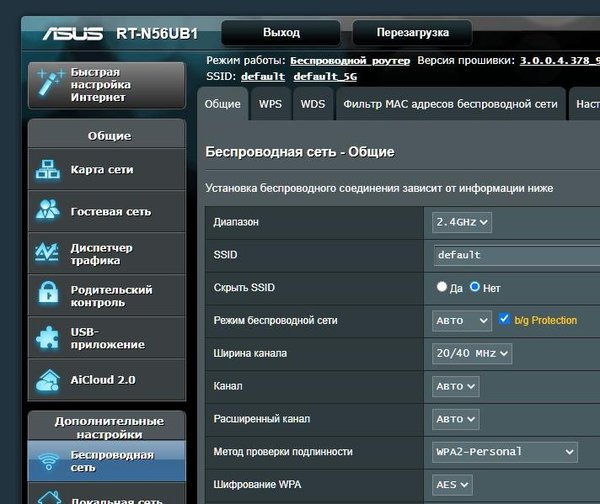
Task: Open the Network Map icon
Action: tap(48, 170)
